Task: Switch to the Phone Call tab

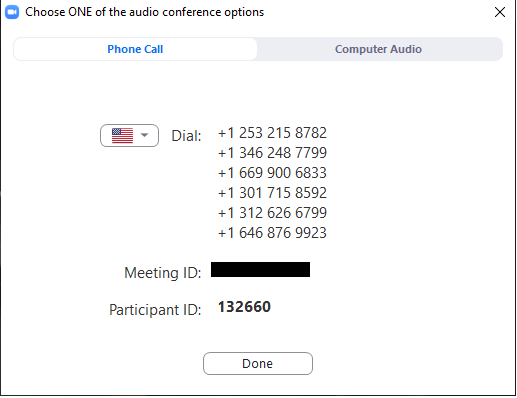Action: pos(135,49)
